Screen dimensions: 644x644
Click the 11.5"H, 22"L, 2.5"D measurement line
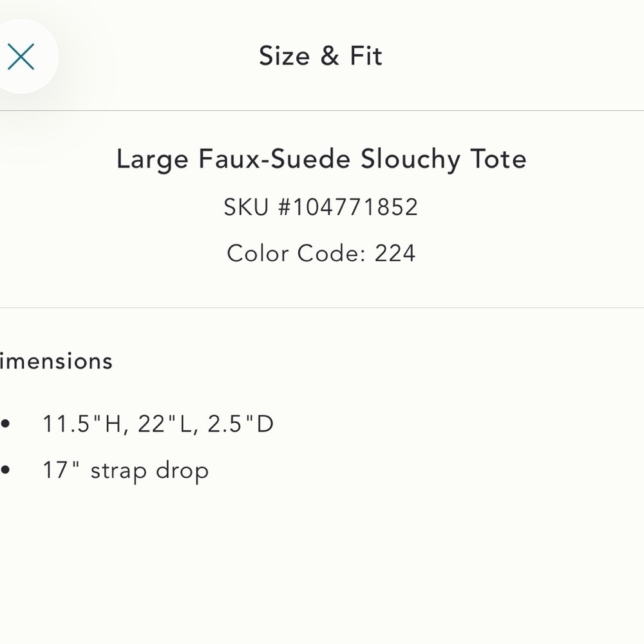158,424
